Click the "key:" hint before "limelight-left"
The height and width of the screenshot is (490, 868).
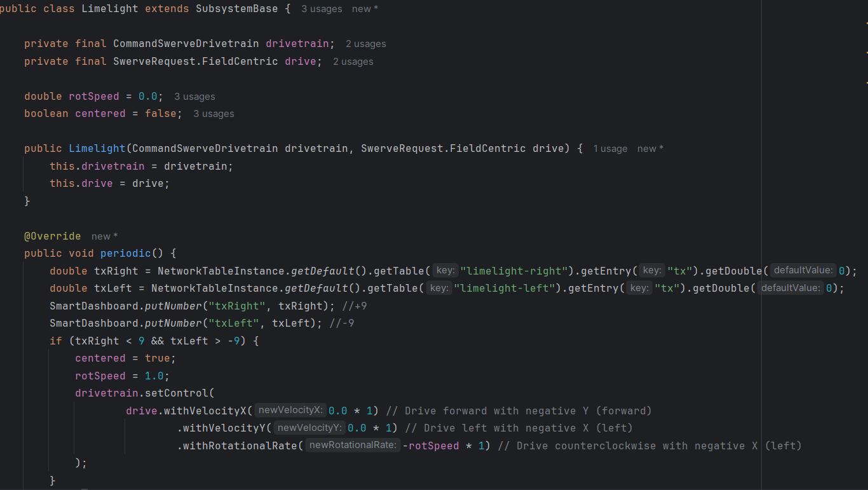(438, 289)
